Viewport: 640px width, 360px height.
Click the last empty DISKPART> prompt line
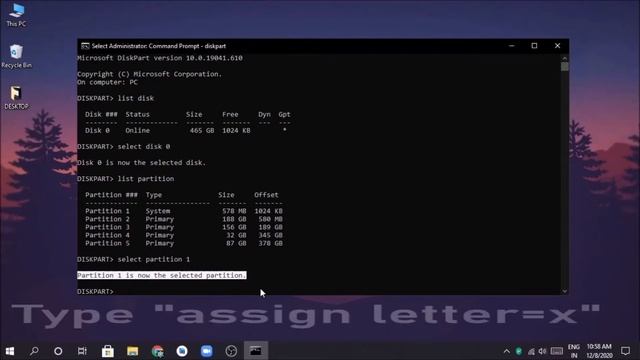[x=96, y=291]
